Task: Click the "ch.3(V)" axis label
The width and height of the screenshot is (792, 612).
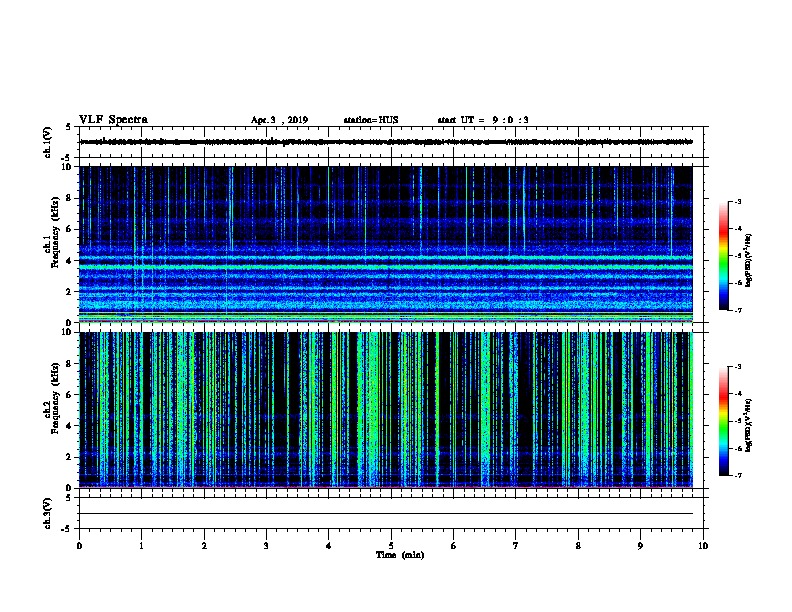Action: 47,513
